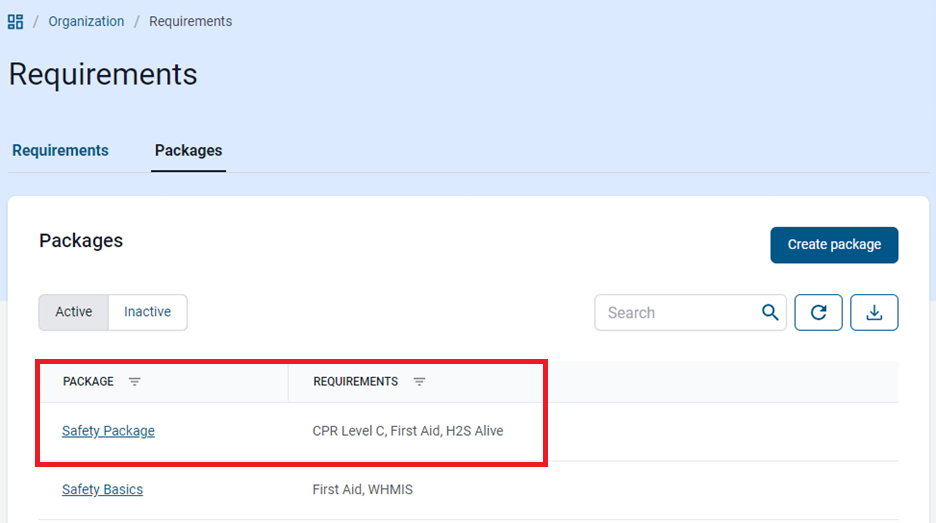This screenshot has width=936, height=523.
Task: Click the search magnifier icon
Action: pyautogui.click(x=769, y=312)
